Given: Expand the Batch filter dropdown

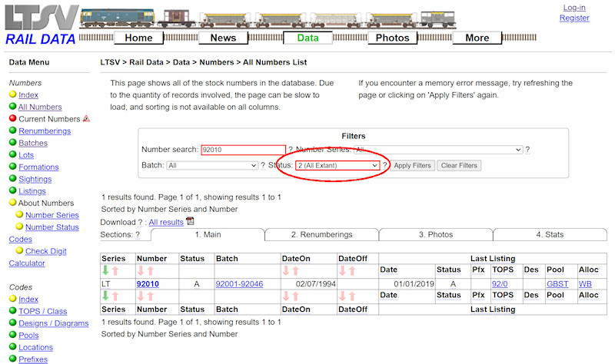Looking at the screenshot, I should coord(211,165).
